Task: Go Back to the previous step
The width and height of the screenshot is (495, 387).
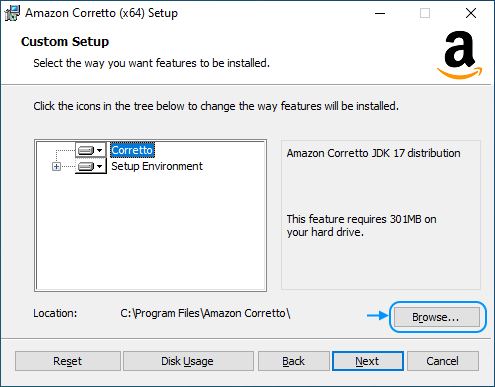Action: click(x=294, y=361)
